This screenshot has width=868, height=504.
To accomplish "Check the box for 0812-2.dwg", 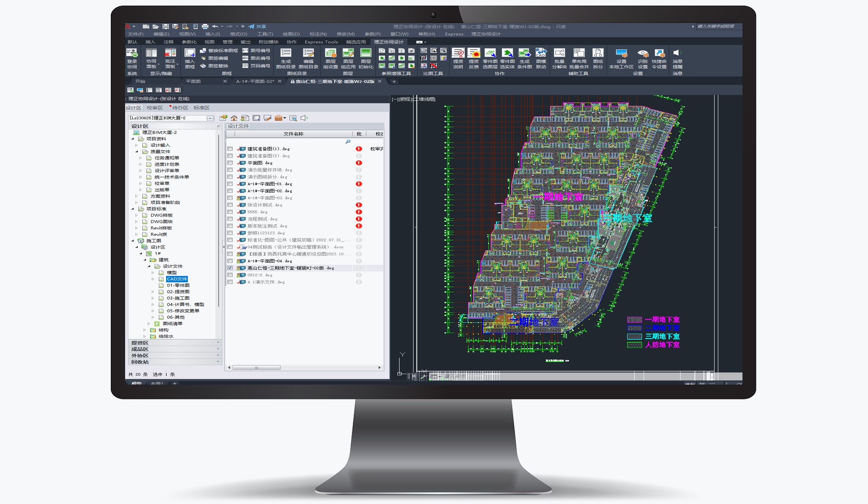I will pos(230,275).
